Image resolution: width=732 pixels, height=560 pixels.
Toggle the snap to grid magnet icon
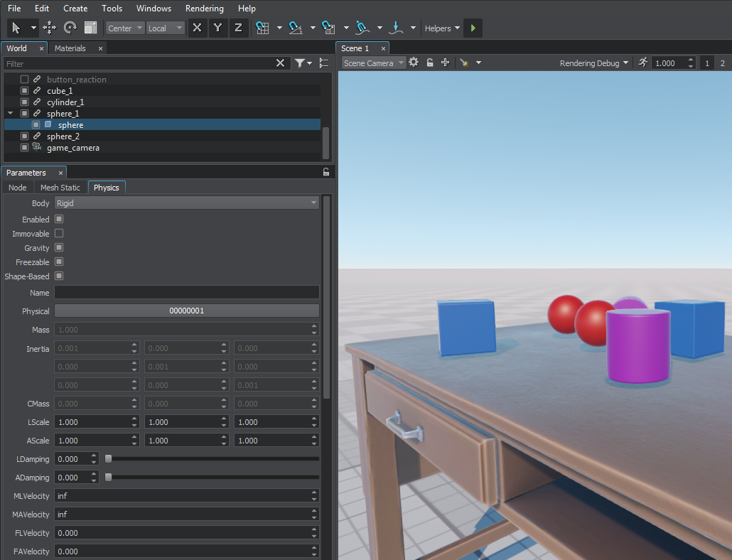coord(262,28)
